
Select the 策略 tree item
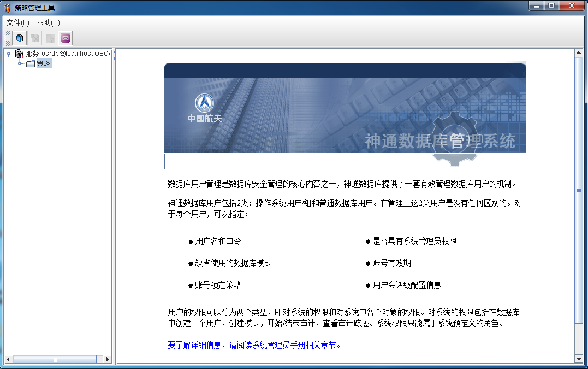pos(44,63)
